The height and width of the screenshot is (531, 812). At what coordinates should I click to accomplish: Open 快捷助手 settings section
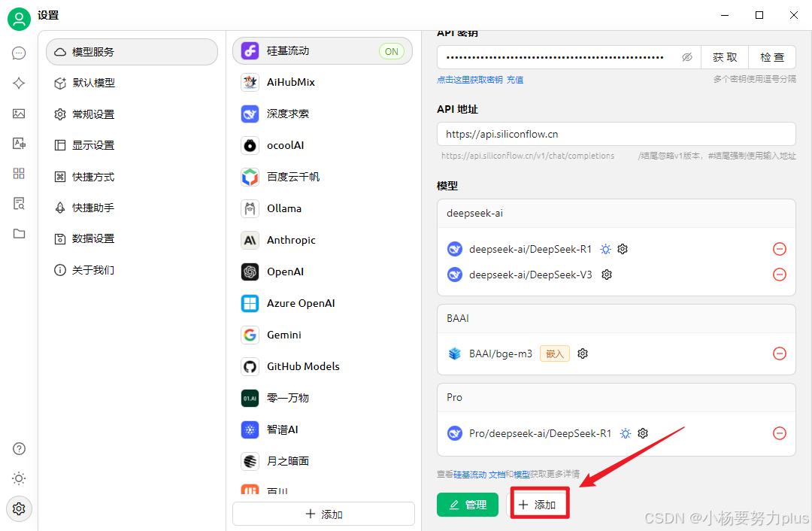point(132,208)
